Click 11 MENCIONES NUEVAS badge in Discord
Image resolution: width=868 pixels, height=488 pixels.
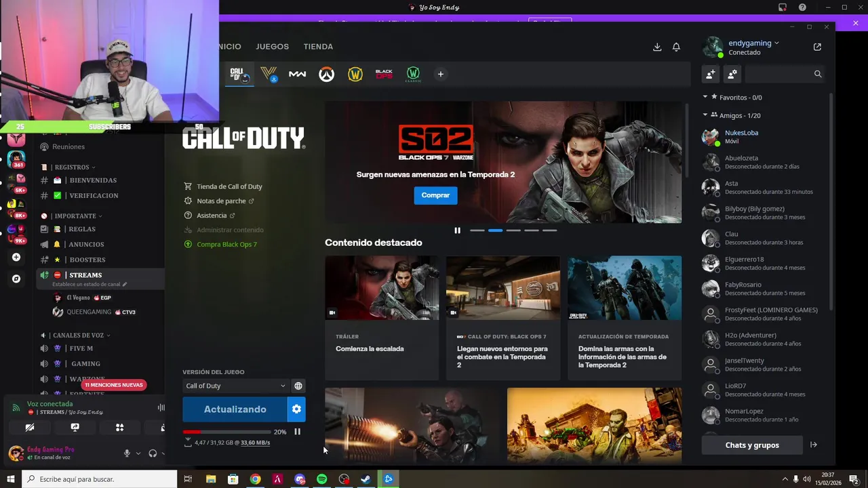click(115, 385)
